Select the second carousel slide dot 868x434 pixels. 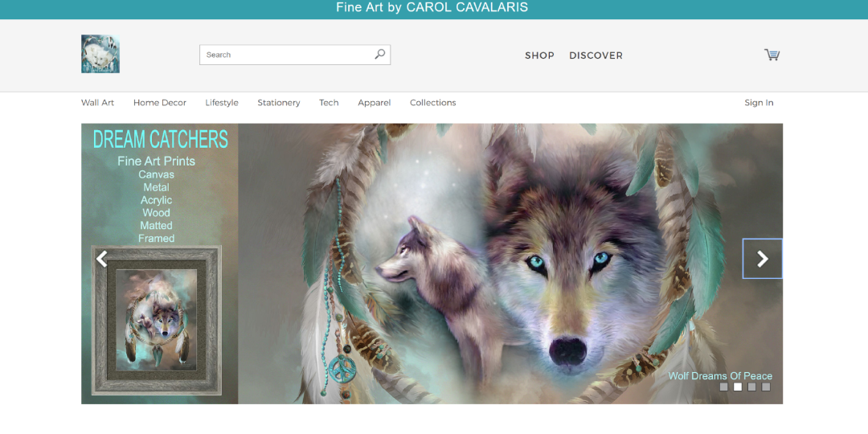click(737, 387)
